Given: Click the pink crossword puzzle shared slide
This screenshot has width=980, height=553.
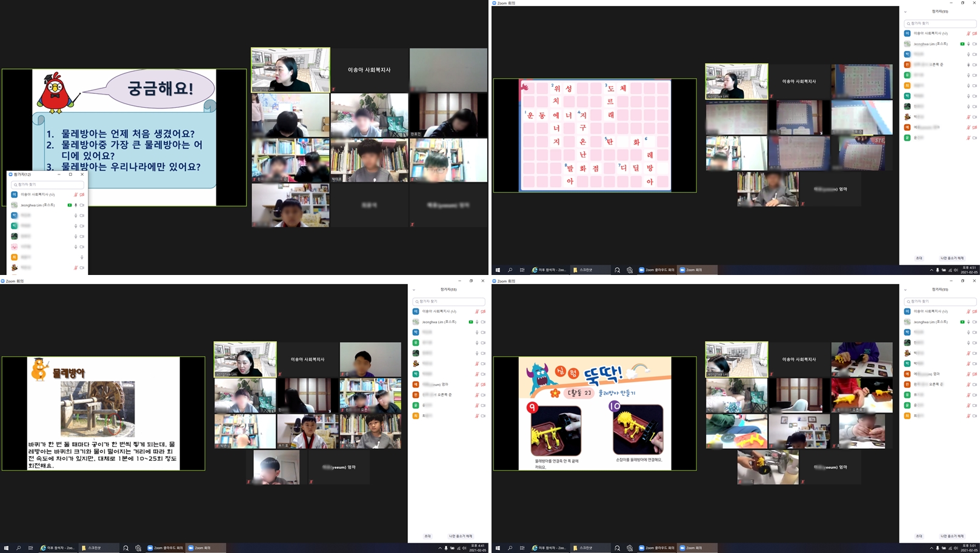Looking at the screenshot, I should 595,136.
